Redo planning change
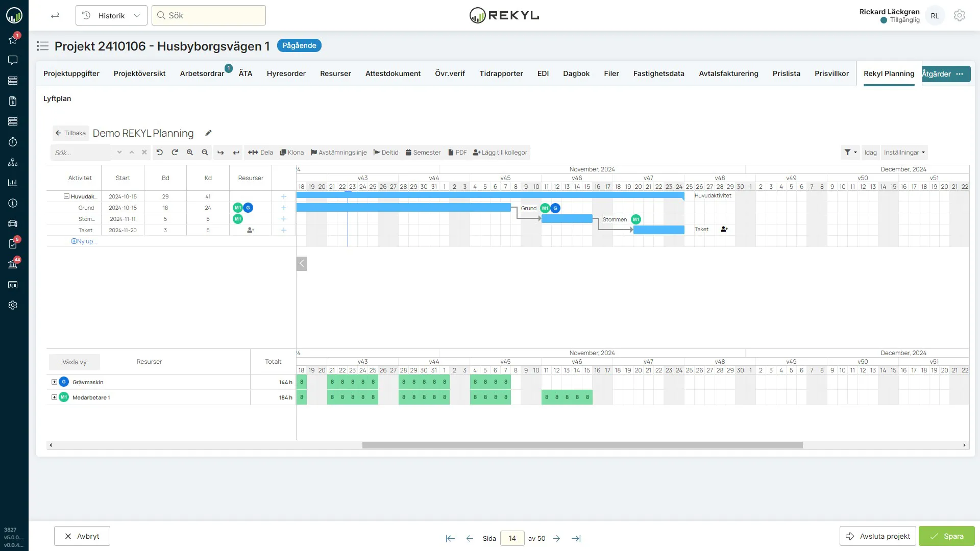Screen dimensions: 980x551 [x=175, y=152]
